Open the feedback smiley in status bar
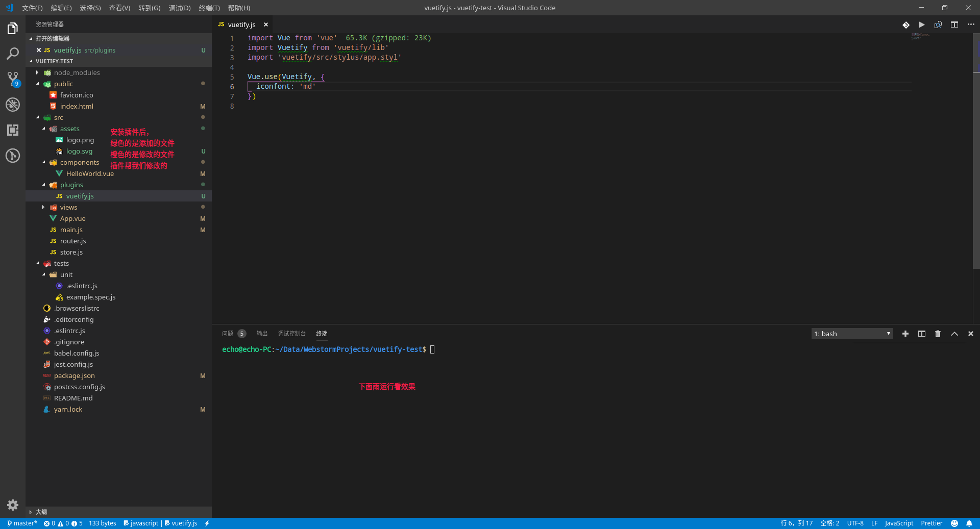The image size is (980, 529). 954,523
